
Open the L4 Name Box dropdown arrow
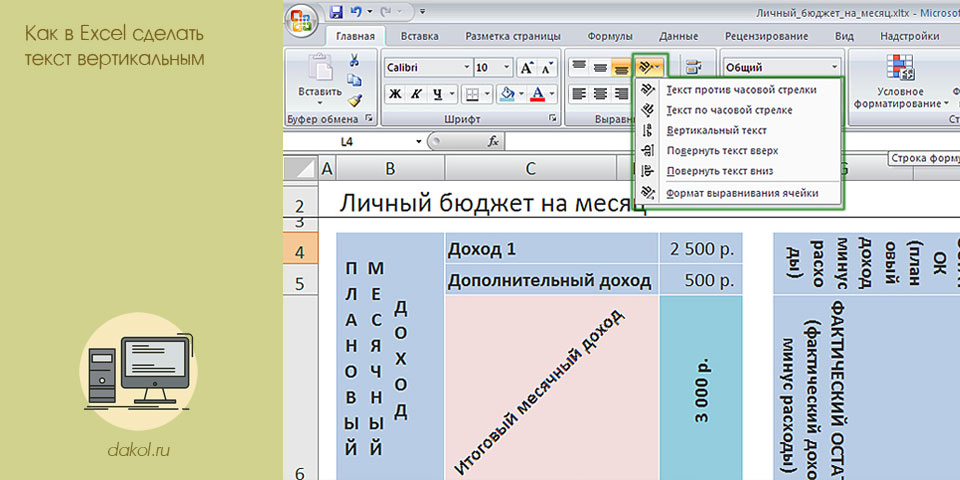pos(419,142)
